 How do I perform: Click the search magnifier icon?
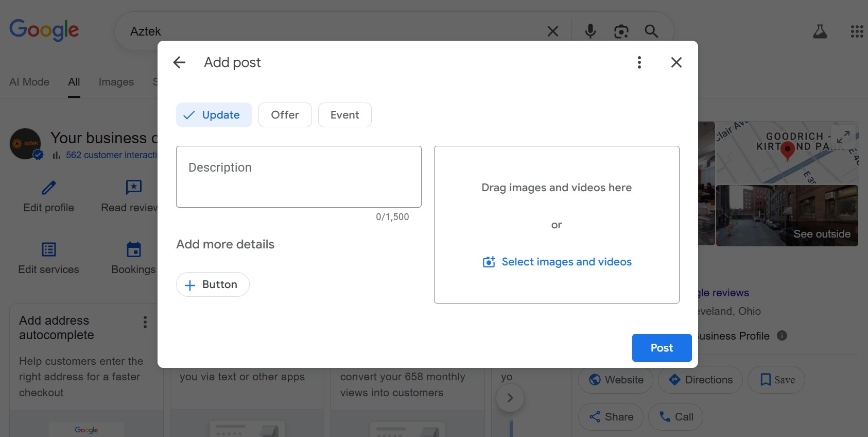[651, 31]
